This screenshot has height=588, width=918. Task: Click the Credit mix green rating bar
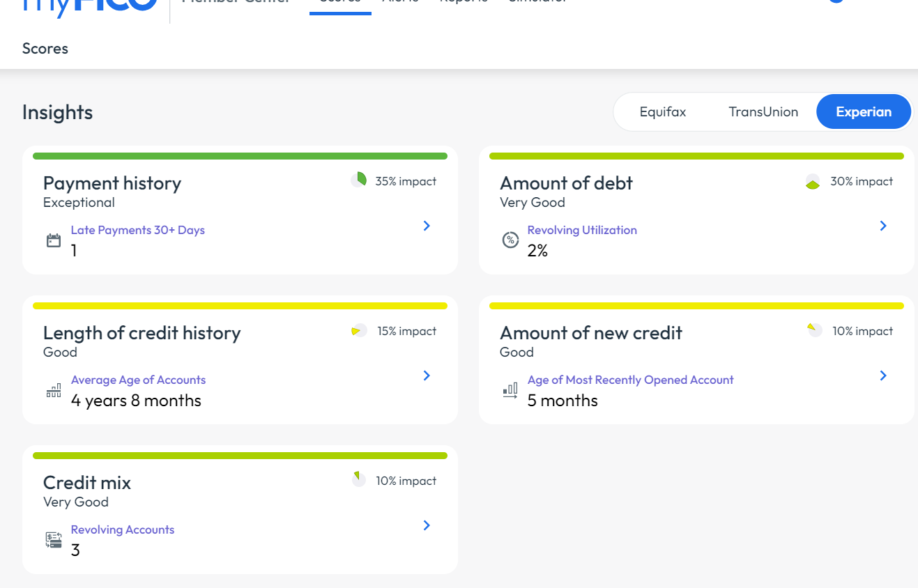click(240, 456)
